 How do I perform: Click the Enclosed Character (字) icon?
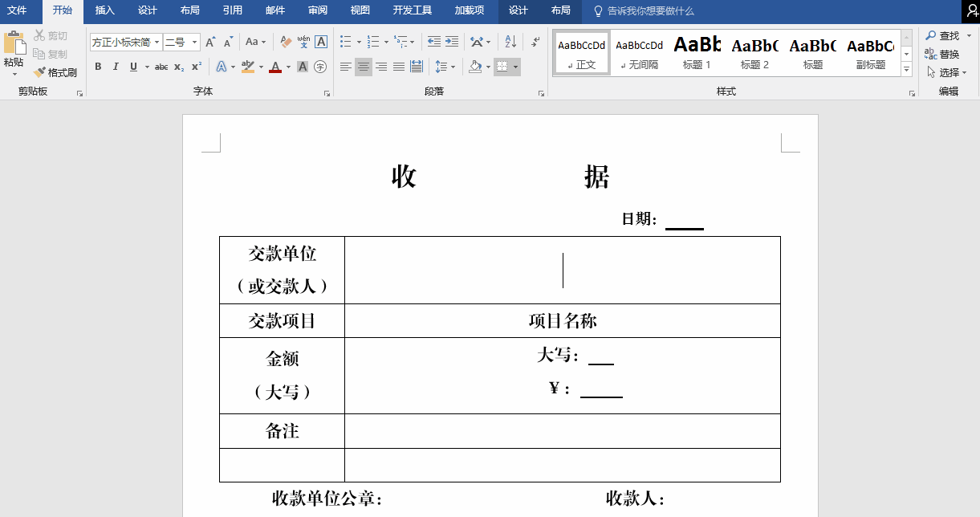click(x=320, y=67)
